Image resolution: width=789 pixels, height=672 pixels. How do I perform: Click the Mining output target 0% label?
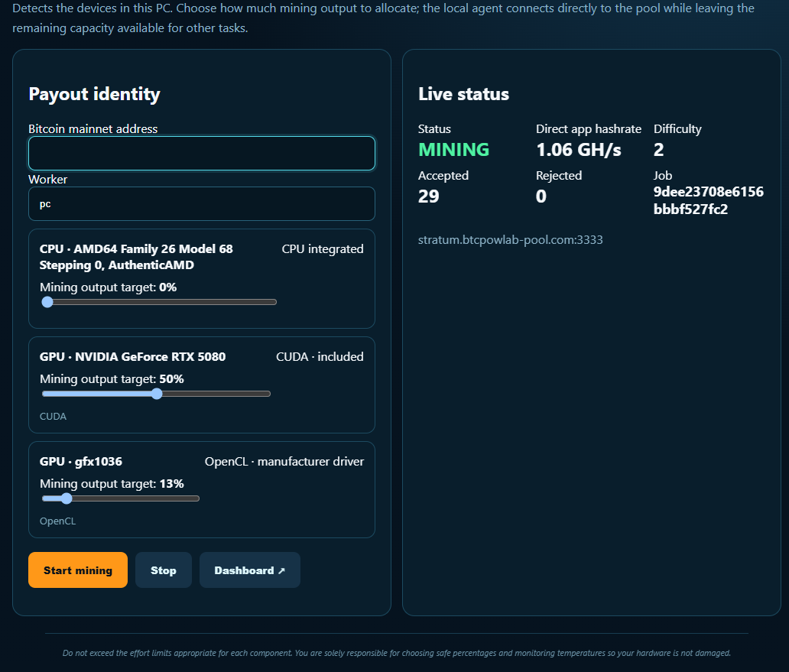pyautogui.click(x=109, y=287)
